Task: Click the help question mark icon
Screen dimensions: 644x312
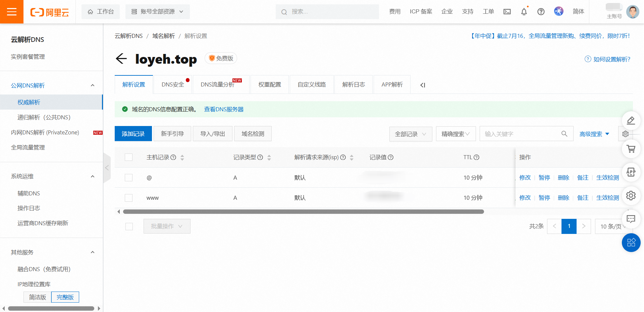Action: (541, 11)
